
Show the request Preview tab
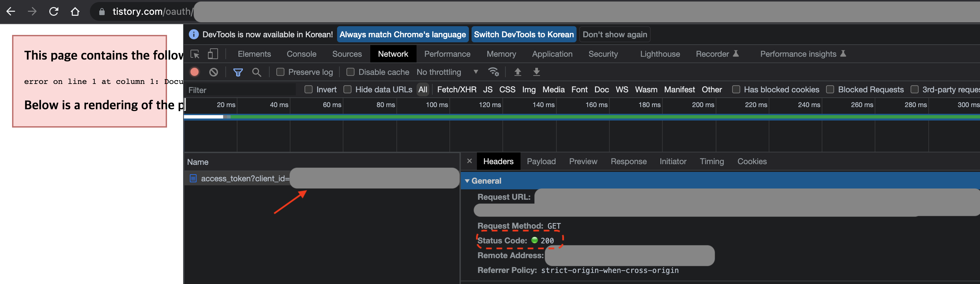pyautogui.click(x=583, y=161)
